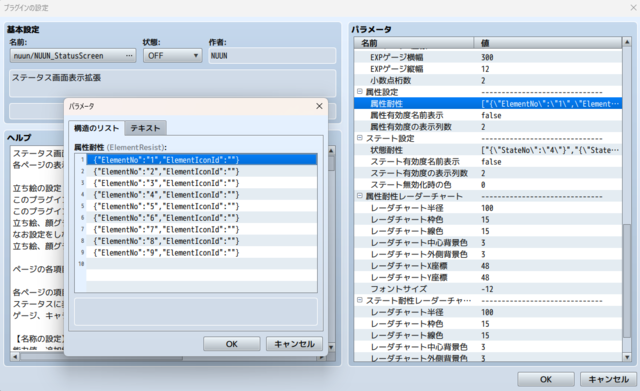Image resolution: width=640 pixels, height=391 pixels.
Task: Collapse the 属性耐性レーダーチャート group
Action: pos(360,196)
